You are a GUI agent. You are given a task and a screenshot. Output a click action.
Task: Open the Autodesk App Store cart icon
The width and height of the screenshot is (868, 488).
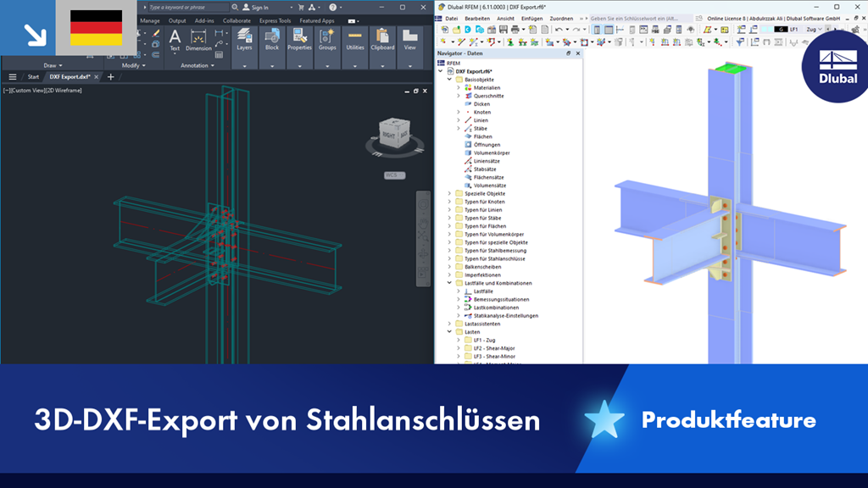(x=301, y=7)
